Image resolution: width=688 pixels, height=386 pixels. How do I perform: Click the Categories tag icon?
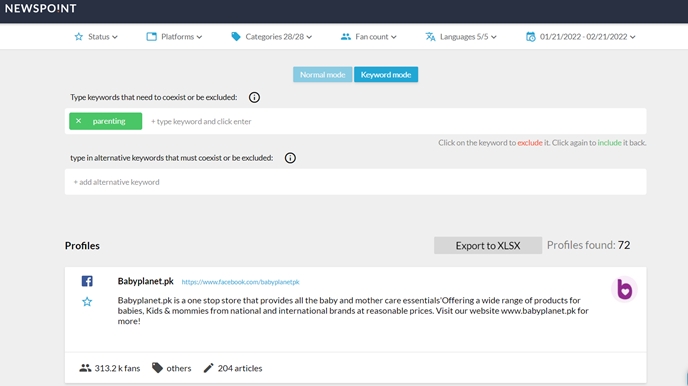(x=236, y=37)
